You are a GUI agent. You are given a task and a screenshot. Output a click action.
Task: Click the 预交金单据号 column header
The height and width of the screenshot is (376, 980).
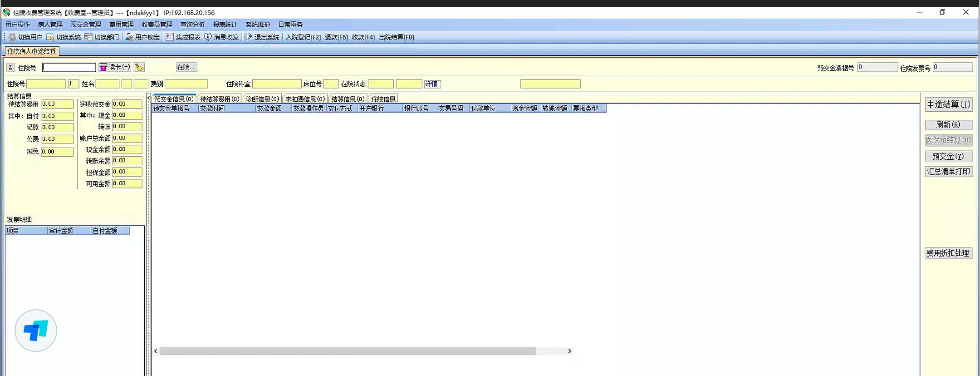pos(175,109)
